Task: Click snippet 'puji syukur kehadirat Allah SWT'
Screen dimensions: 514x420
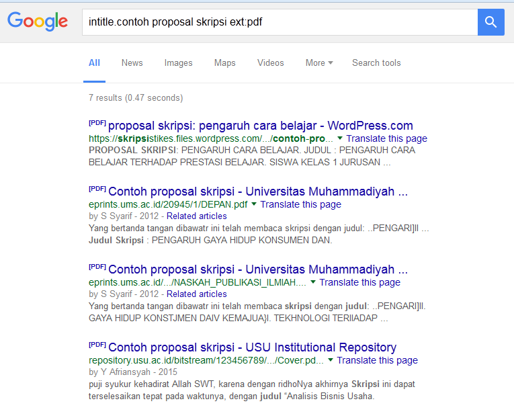Action: 151,384
